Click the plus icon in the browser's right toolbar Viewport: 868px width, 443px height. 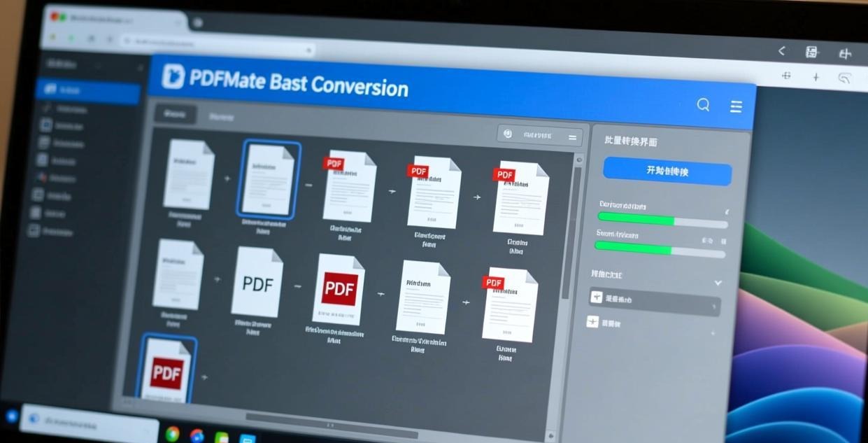[816, 77]
